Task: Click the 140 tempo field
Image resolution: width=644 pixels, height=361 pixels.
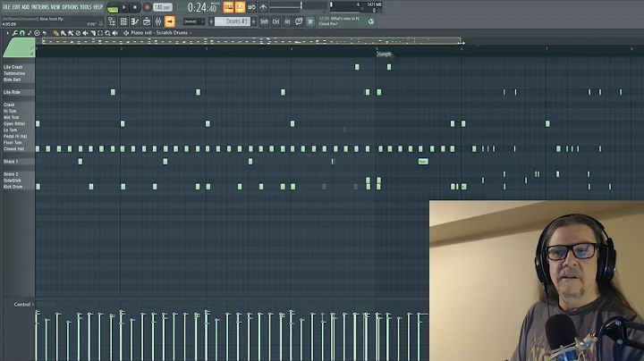Action: click(163, 7)
